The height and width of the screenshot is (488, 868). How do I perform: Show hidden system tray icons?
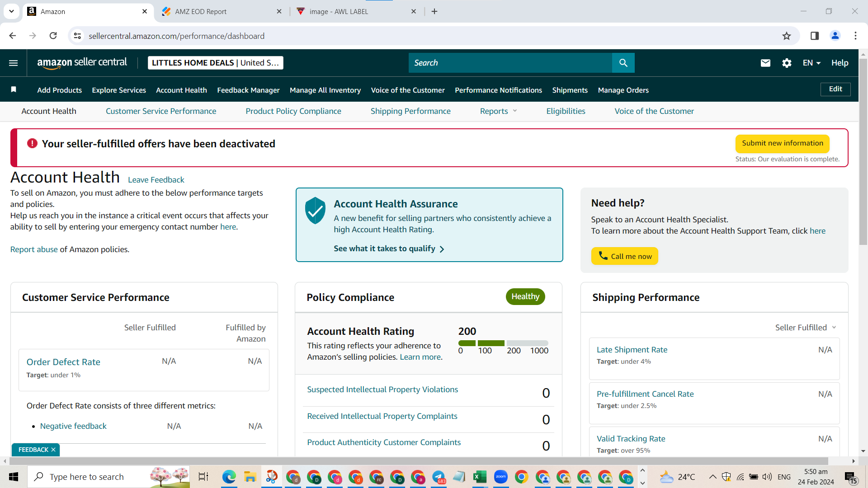click(712, 477)
